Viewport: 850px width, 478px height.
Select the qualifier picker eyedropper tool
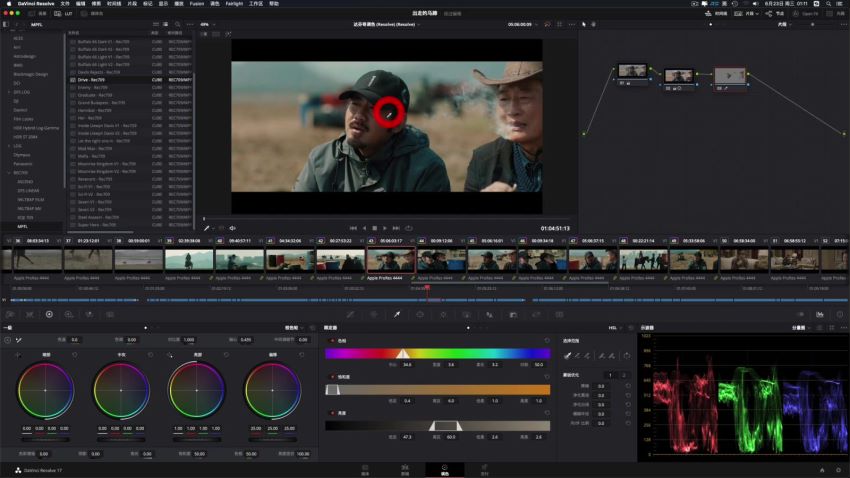click(x=568, y=356)
